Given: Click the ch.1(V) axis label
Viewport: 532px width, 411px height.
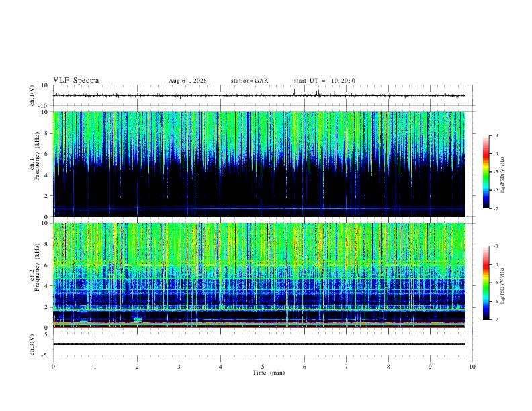Looking at the screenshot, I should (32, 95).
